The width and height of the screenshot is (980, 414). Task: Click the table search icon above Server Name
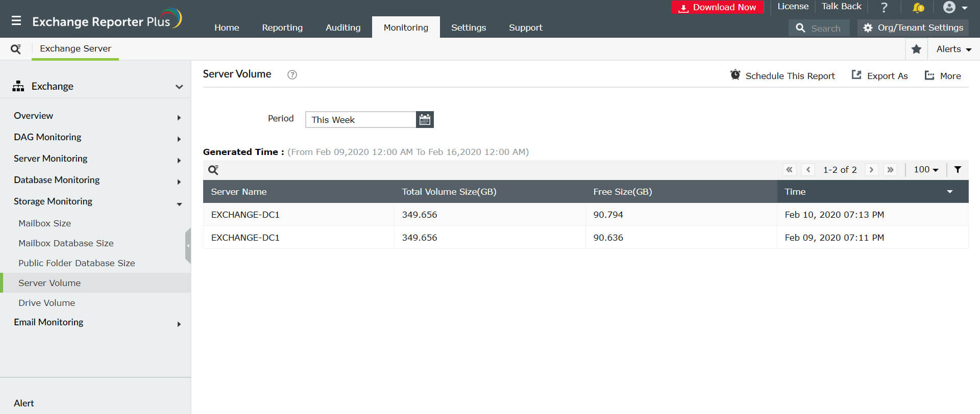pos(213,170)
